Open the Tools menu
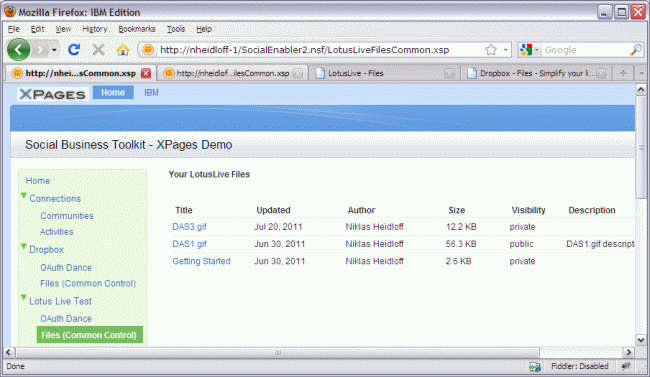650x377 pixels. coord(176,29)
